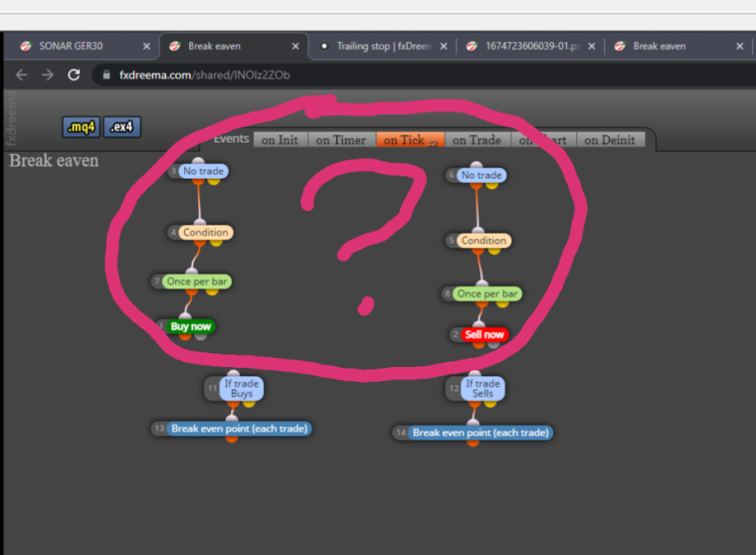This screenshot has height=555, width=756.
Task: Click yellow output port of No trade 6
Action: coord(491,185)
